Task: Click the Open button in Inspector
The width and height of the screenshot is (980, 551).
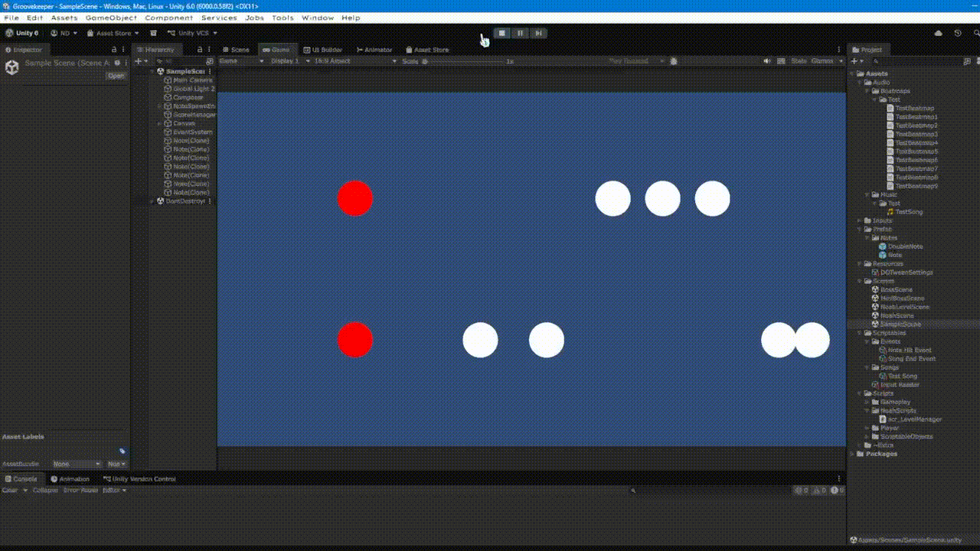Action: [116, 76]
